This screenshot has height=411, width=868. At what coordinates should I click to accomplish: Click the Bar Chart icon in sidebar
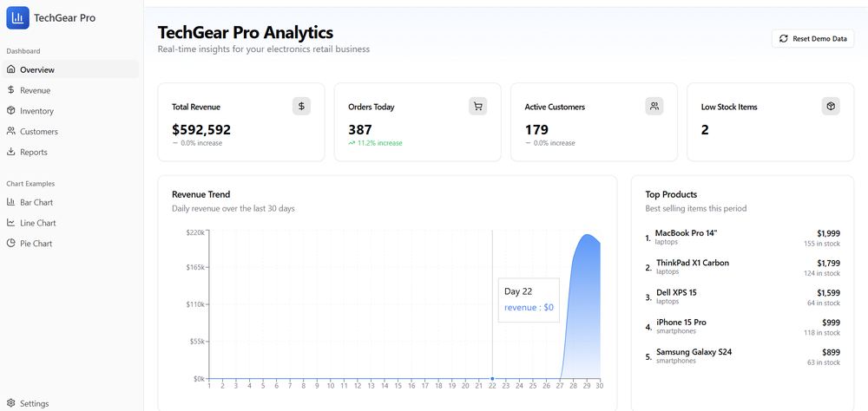pyautogui.click(x=10, y=202)
